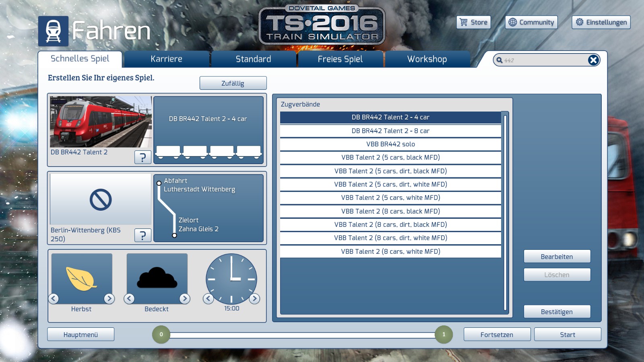Open the Abfahrt–Zielort route panel

208,208
